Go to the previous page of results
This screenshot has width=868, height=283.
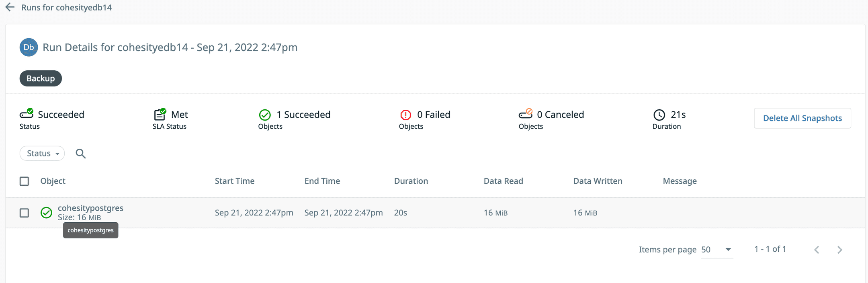tap(817, 250)
